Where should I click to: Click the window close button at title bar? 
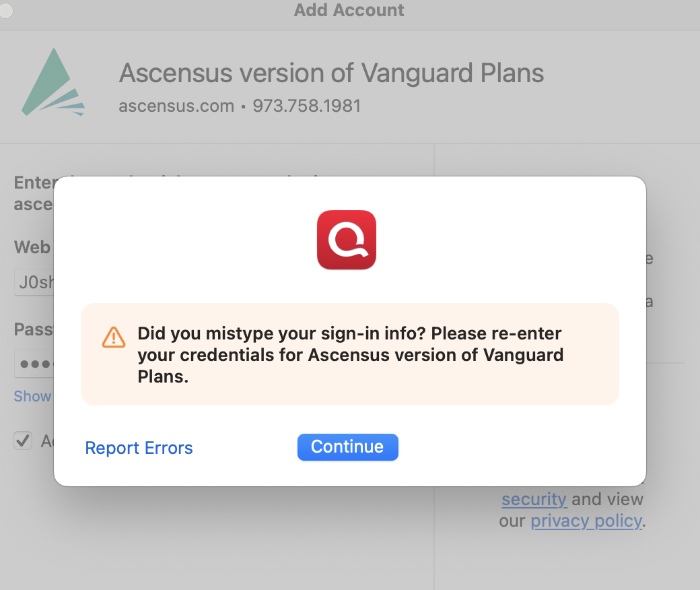[5, 9]
